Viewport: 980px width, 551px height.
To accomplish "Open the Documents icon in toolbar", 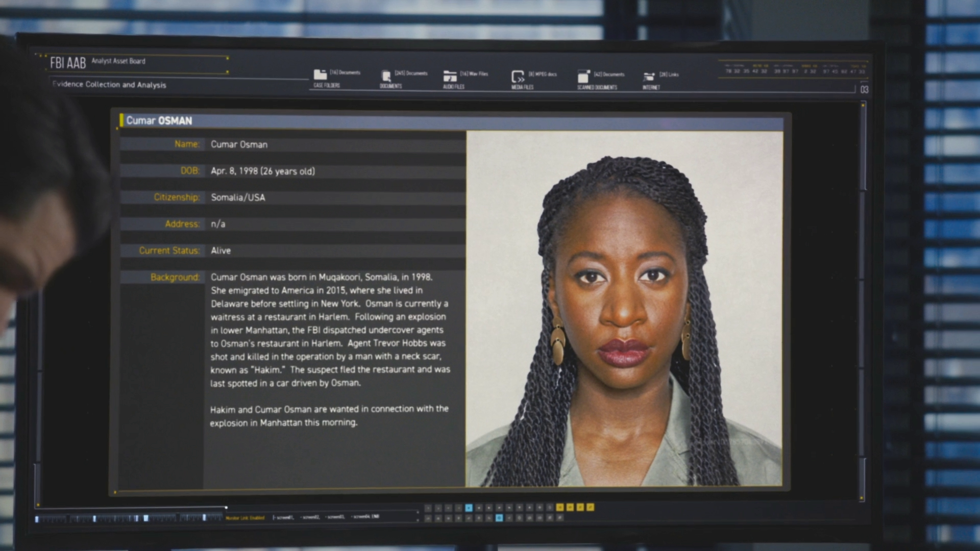I will pyautogui.click(x=386, y=76).
